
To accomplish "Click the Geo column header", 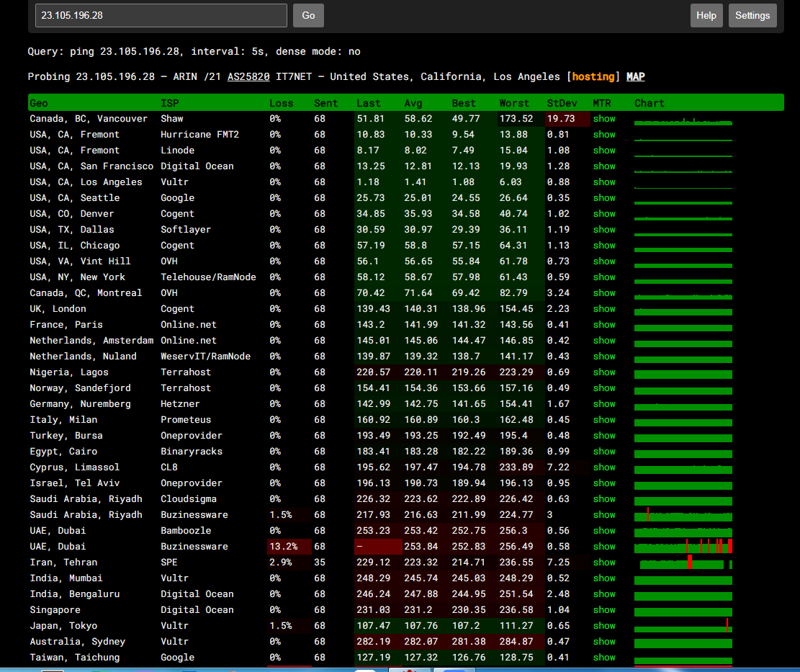I will [x=39, y=103].
